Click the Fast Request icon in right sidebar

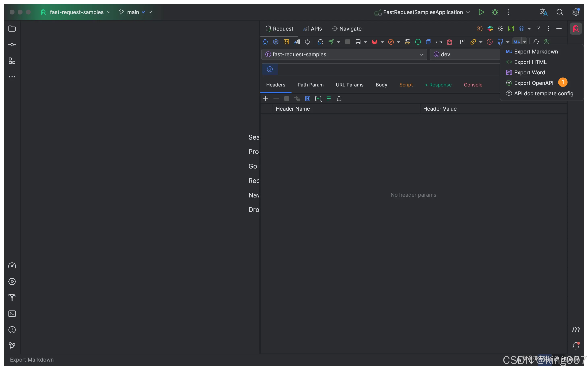click(x=576, y=29)
